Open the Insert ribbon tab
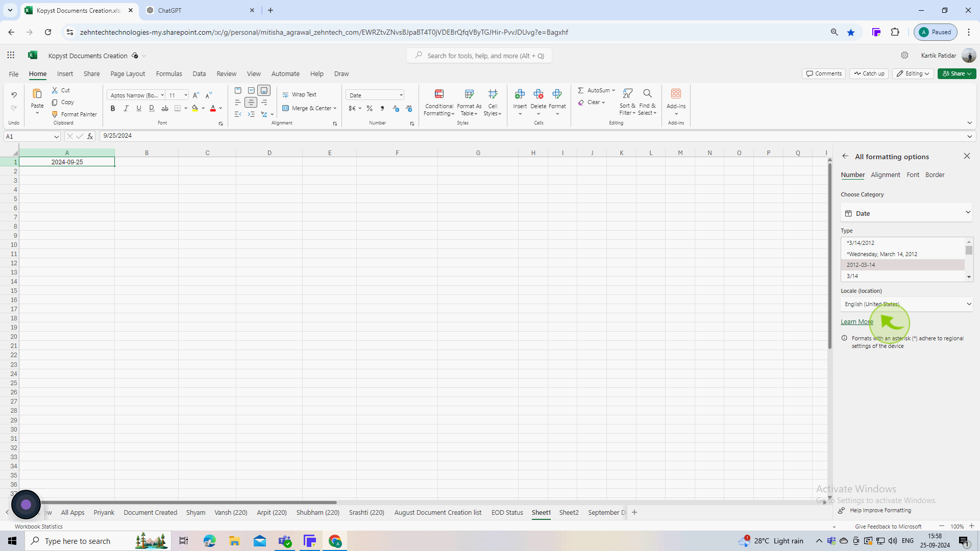Screen dimensions: 980x551 tap(65, 73)
